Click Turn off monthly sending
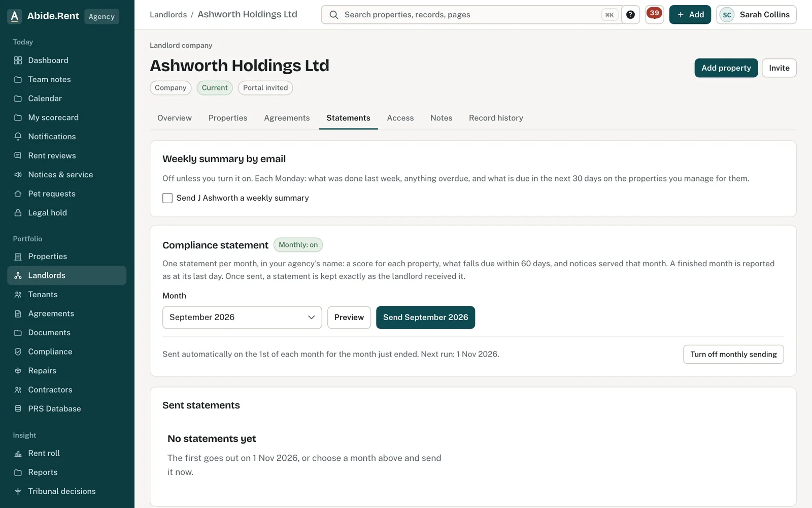The width and height of the screenshot is (812, 508). (x=733, y=355)
